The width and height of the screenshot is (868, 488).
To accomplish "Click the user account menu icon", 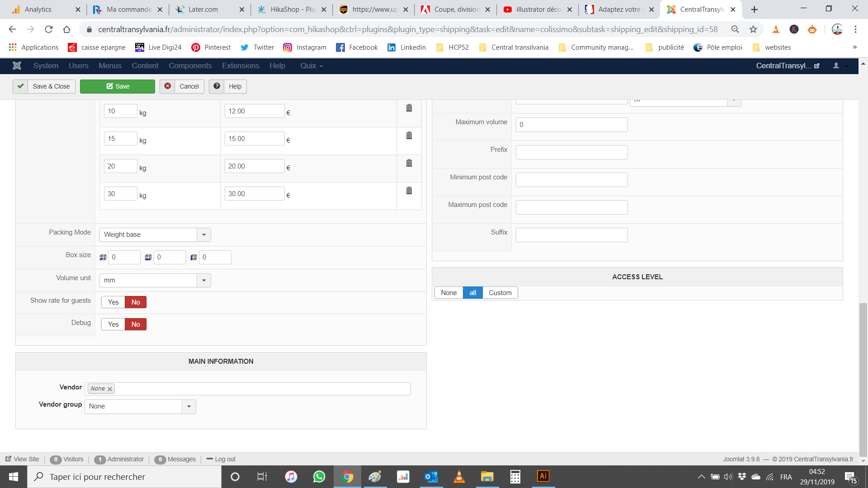I will pyautogui.click(x=836, y=66).
